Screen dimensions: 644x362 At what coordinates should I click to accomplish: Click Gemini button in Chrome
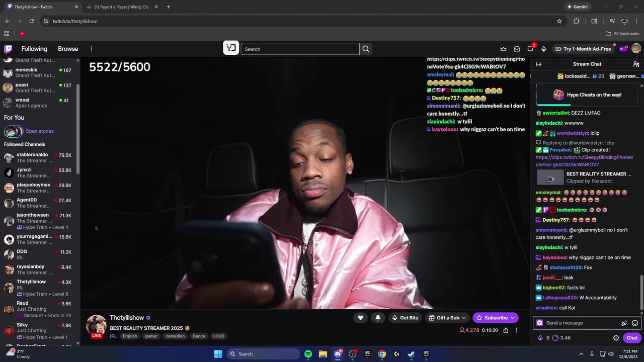[577, 7]
